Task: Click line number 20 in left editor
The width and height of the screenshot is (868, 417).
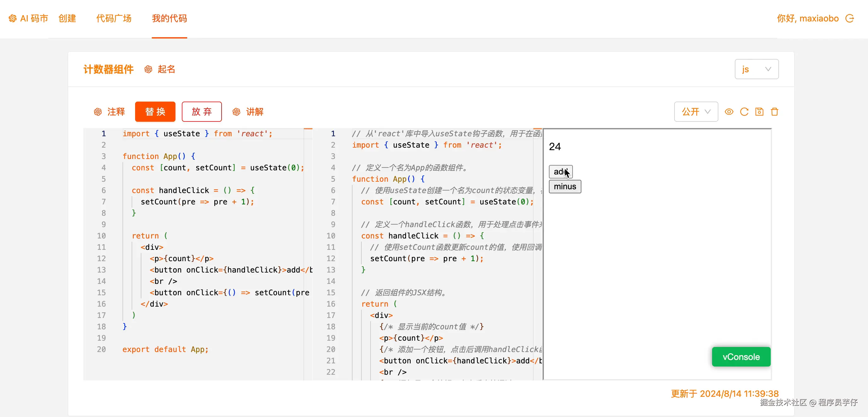Action: click(x=101, y=349)
